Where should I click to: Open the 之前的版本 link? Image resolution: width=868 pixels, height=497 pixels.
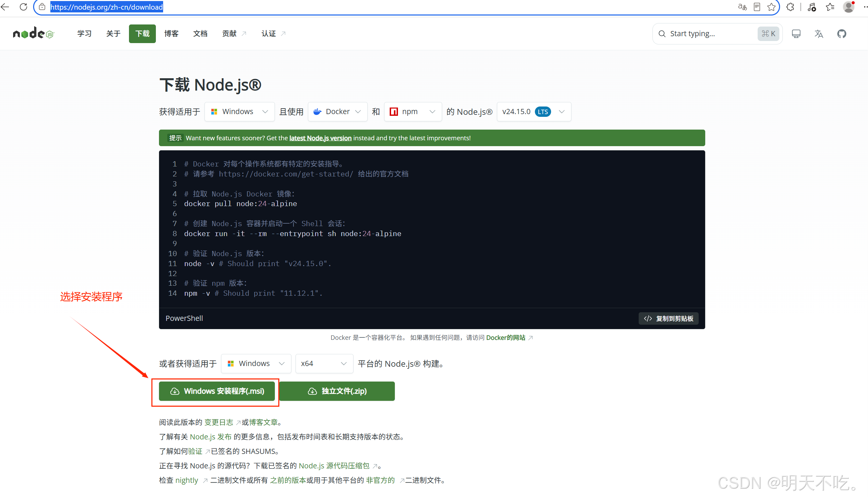[288, 480]
